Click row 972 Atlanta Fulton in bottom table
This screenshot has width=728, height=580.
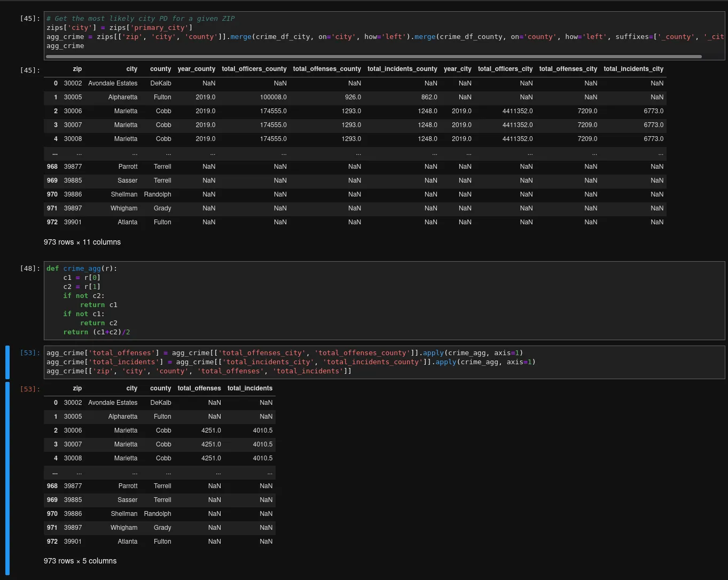(x=128, y=542)
